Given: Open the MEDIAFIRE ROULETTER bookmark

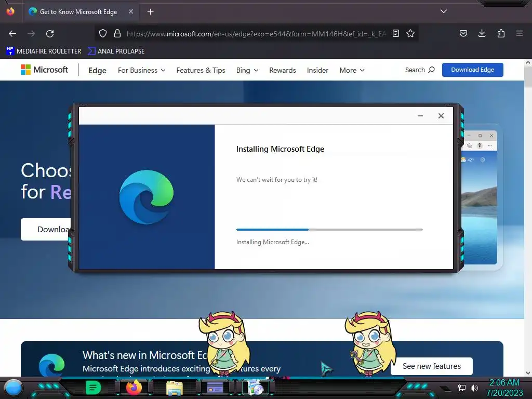Looking at the screenshot, I should click(44, 51).
